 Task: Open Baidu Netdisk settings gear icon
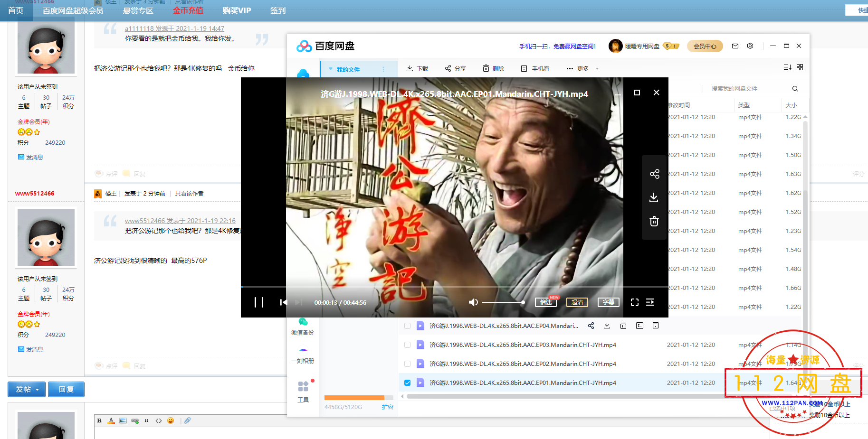tap(750, 46)
